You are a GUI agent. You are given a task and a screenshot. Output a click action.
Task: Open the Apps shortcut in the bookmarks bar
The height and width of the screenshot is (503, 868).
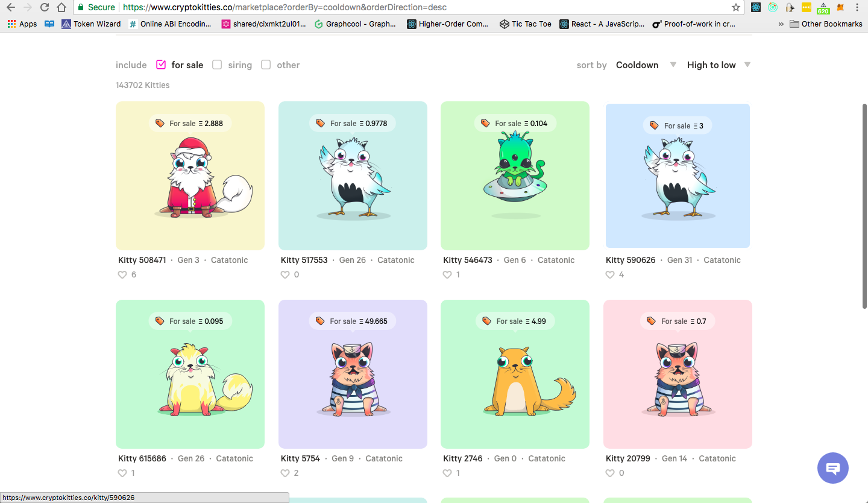tap(22, 24)
